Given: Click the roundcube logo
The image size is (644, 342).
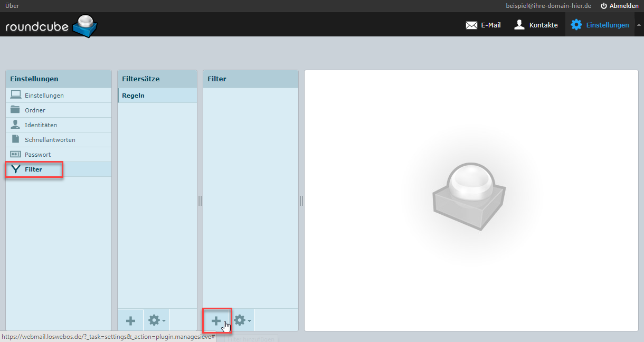Looking at the screenshot, I should pyautogui.click(x=51, y=25).
